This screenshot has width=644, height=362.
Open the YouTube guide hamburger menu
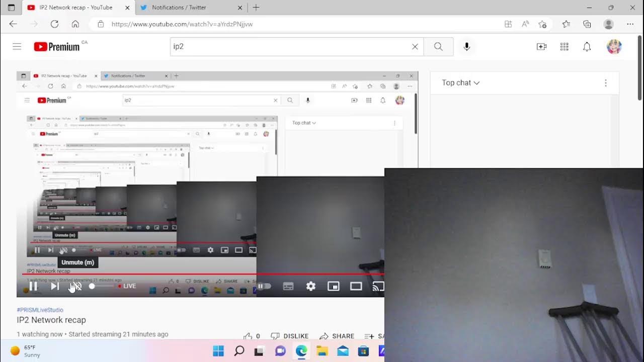coord(17,47)
